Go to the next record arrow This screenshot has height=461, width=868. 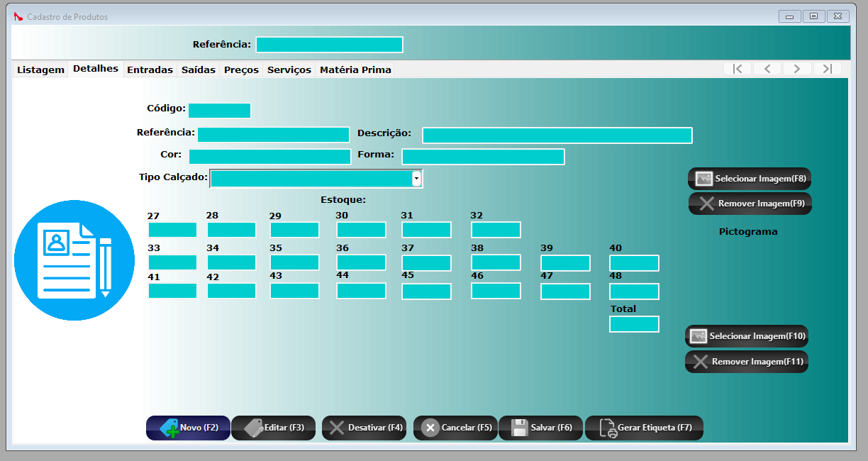797,69
